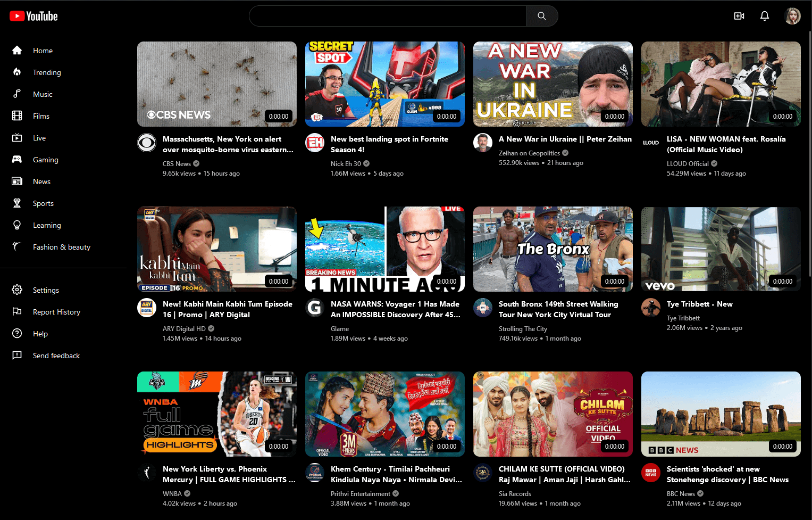Open the Stonehenge BBC News thumbnail
The image size is (812, 520).
point(721,414)
